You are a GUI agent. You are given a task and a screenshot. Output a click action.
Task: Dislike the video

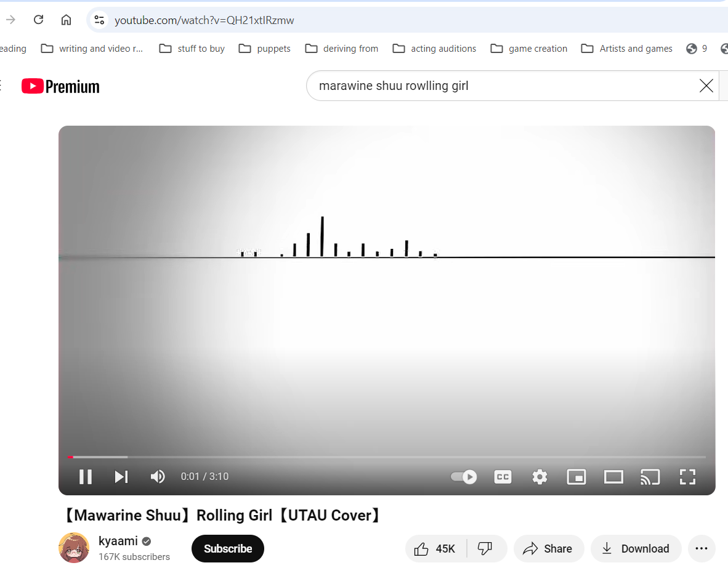pos(486,548)
